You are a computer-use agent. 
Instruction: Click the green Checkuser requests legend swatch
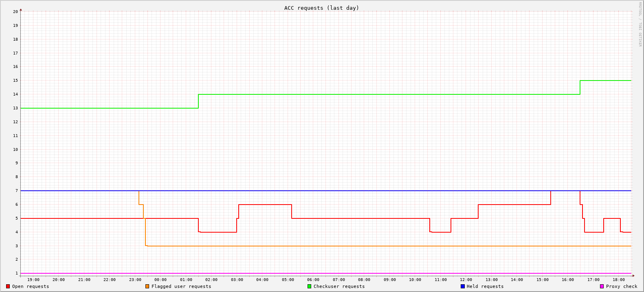[x=309, y=286]
